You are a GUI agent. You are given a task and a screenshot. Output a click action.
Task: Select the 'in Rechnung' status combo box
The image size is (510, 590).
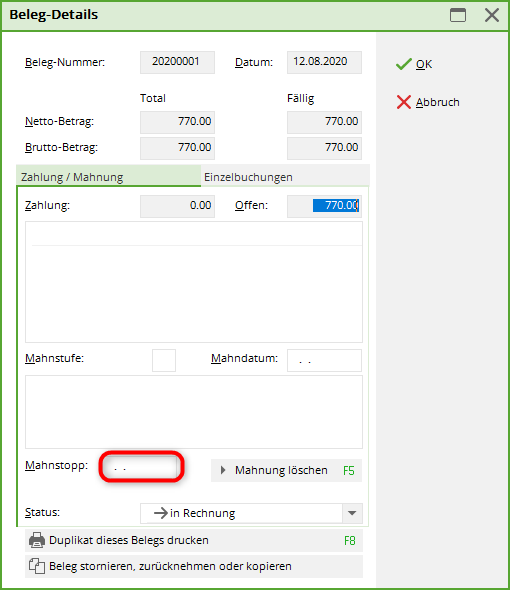[x=251, y=513]
